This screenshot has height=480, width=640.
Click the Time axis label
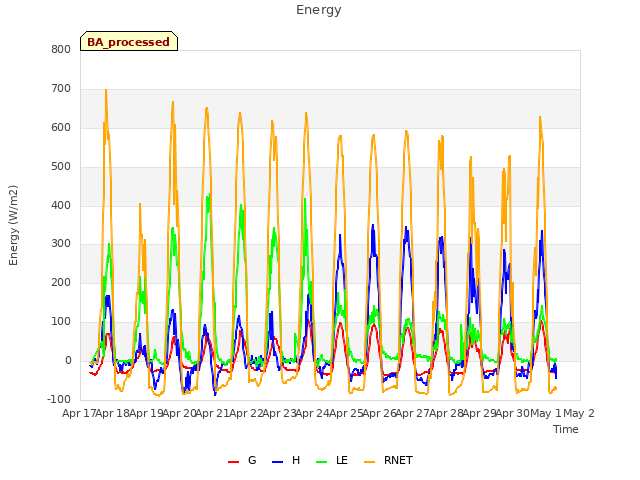566,429
